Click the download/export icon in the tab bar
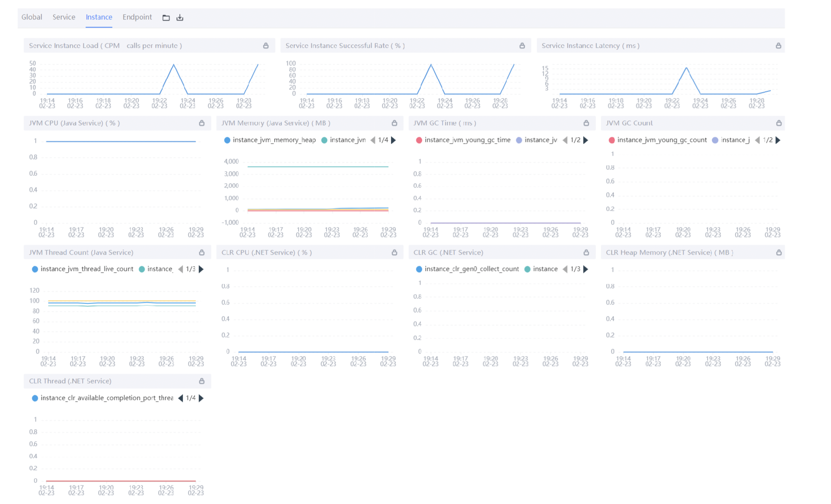This screenshot has width=831, height=504. pos(180,18)
